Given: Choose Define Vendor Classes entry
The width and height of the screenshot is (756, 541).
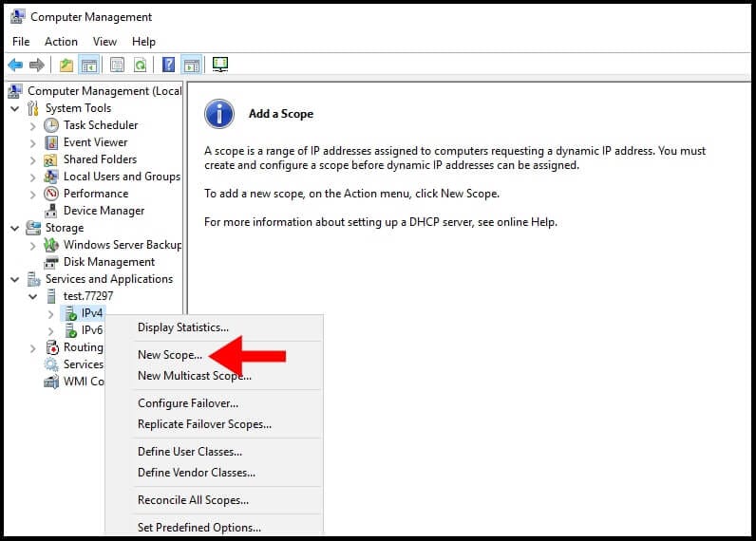Looking at the screenshot, I should click(214, 473).
